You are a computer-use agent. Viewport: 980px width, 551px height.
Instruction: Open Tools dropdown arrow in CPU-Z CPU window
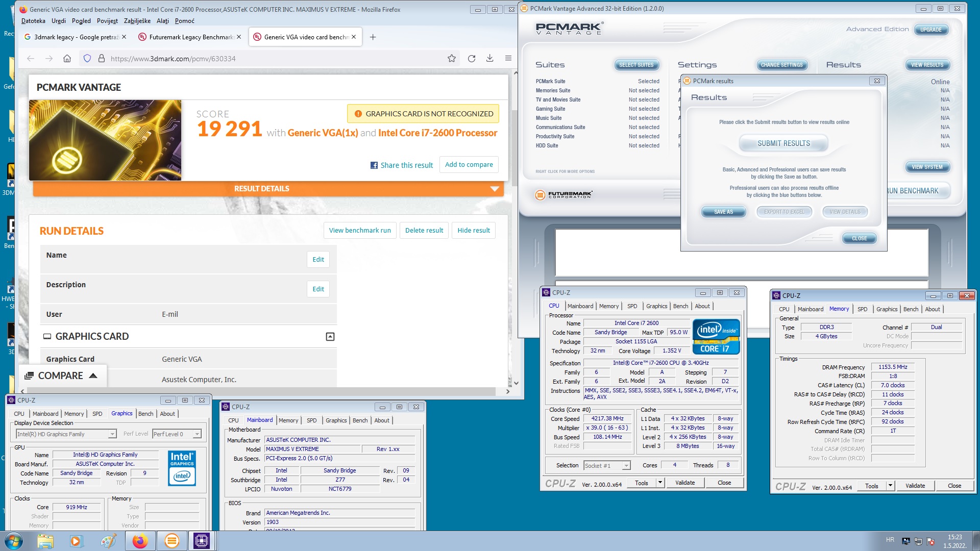click(x=659, y=483)
